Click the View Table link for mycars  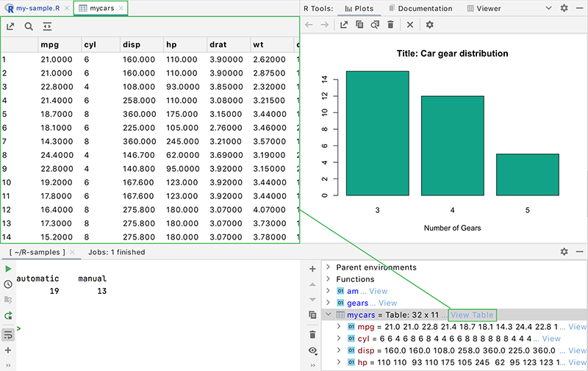click(472, 315)
